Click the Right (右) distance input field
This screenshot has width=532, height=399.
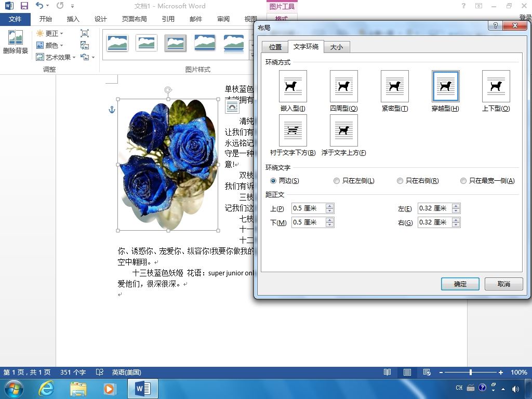(435, 222)
